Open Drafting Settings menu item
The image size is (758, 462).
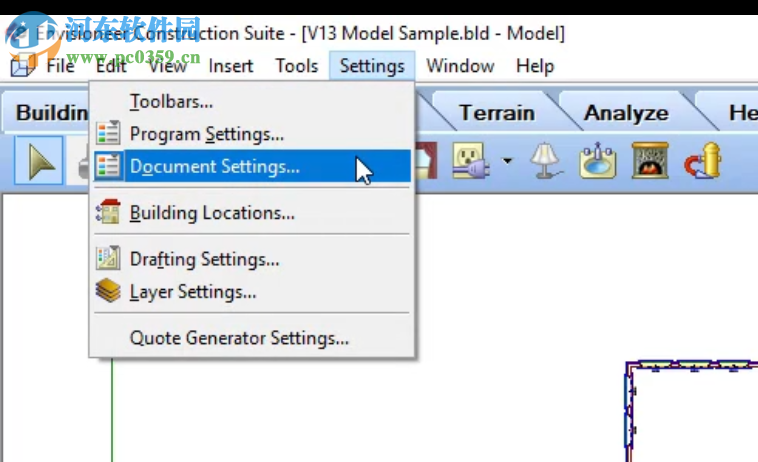coord(204,259)
